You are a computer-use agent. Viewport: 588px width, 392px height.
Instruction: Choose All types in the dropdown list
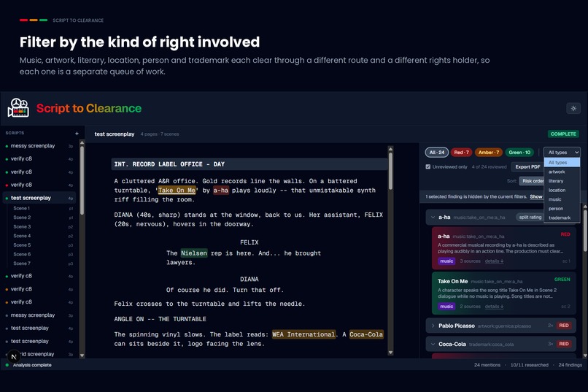[562, 163]
